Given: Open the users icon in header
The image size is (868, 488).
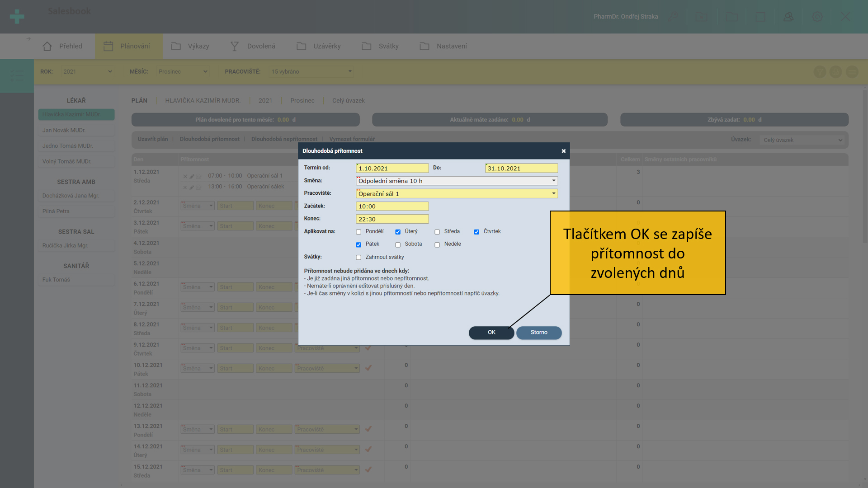Looking at the screenshot, I should tap(788, 17).
